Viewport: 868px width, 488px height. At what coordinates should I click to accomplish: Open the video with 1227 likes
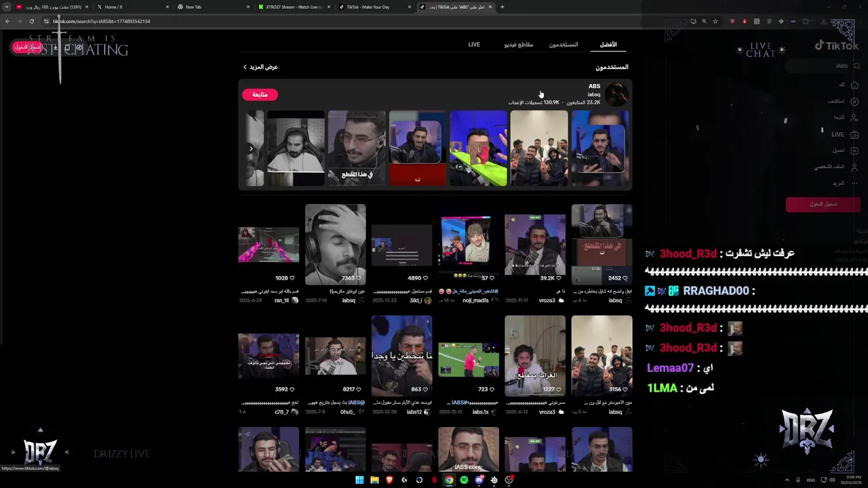534,356
